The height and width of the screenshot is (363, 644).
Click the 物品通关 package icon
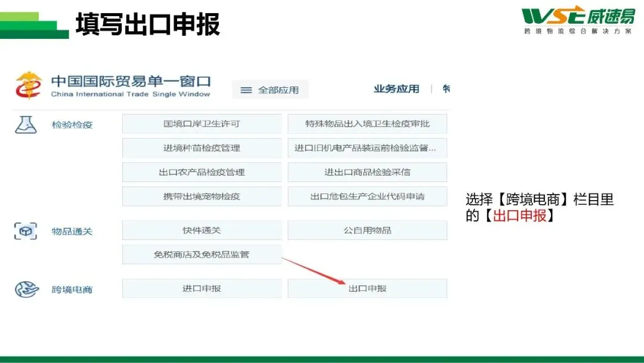pos(26,231)
